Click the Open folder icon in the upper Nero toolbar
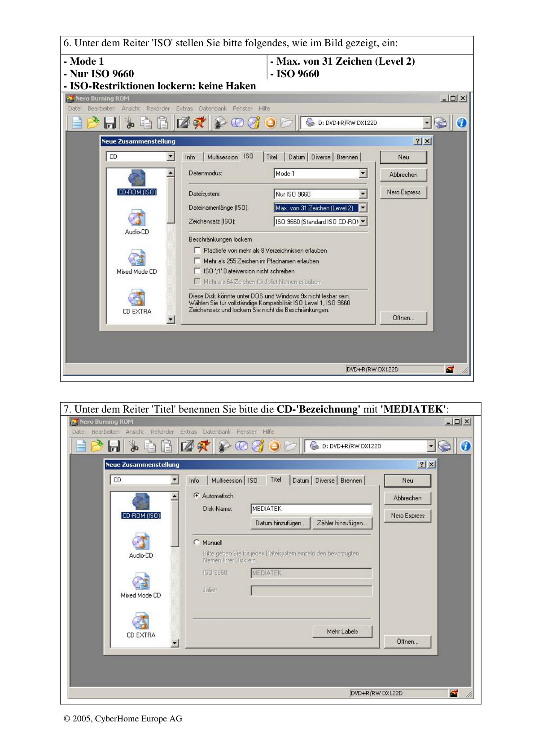 point(93,123)
